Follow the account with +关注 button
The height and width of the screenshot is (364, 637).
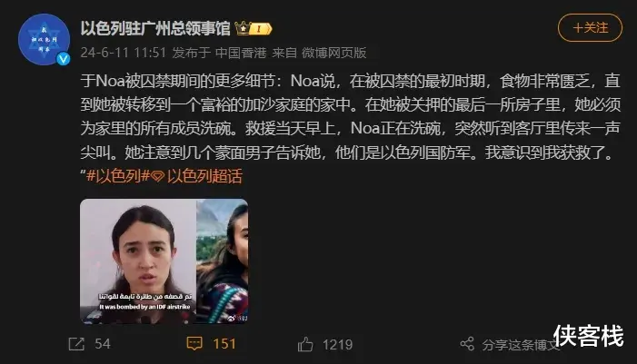click(x=590, y=27)
